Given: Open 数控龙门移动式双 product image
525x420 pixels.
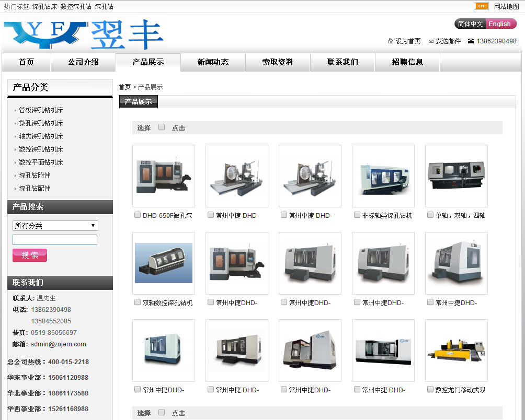Looking at the screenshot, I should point(456,351).
